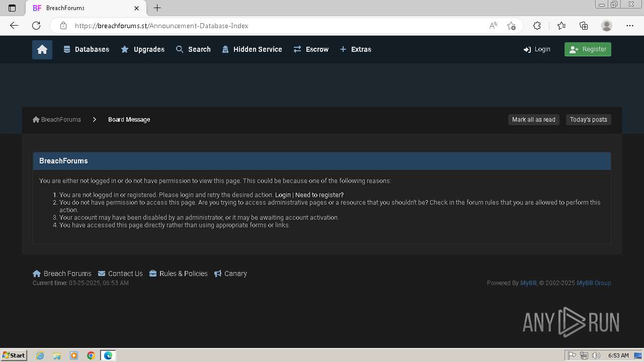Reload the page with Refresh icon

pos(36,26)
